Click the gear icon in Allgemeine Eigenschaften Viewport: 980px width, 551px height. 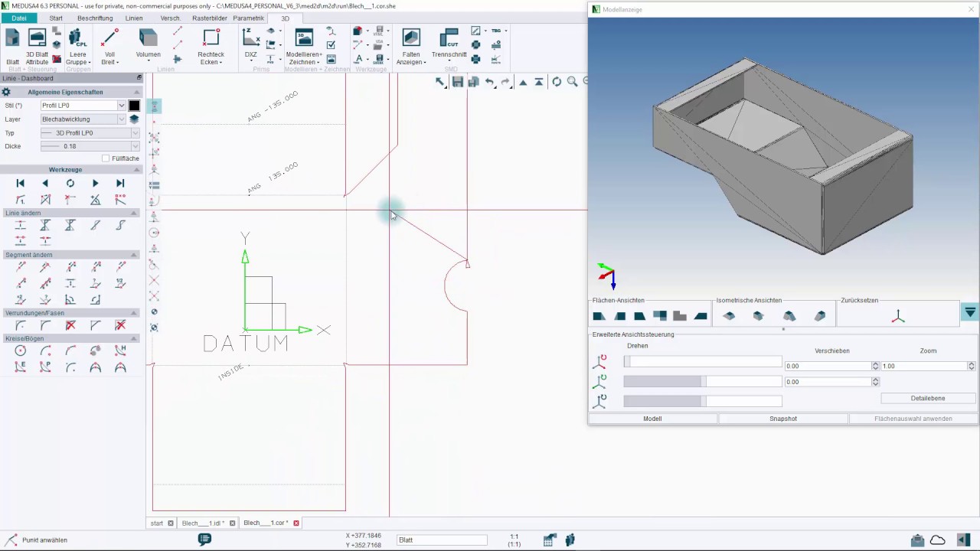6,92
